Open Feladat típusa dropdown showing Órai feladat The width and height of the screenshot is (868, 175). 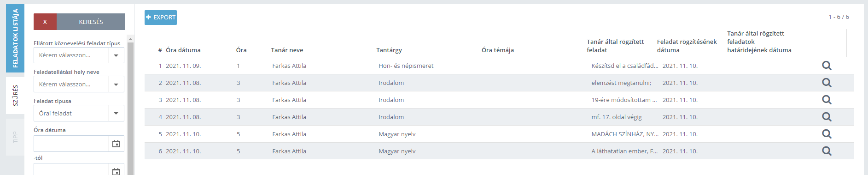79,113
